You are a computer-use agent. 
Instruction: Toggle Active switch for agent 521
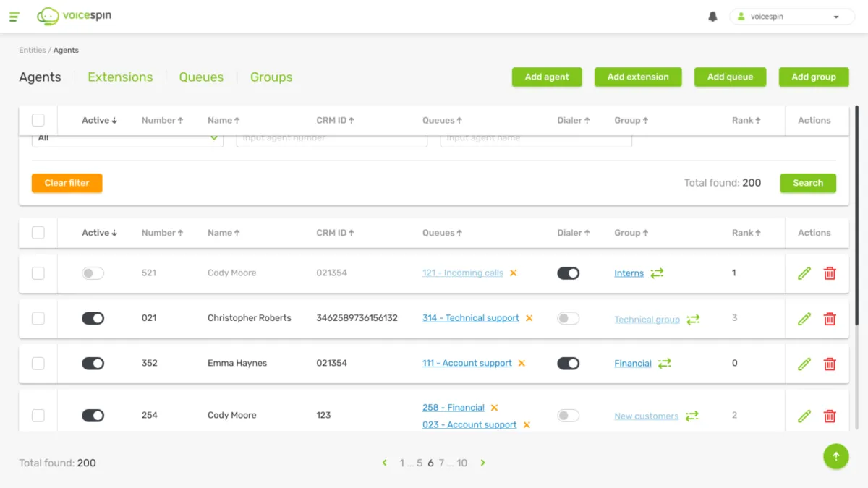tap(93, 273)
